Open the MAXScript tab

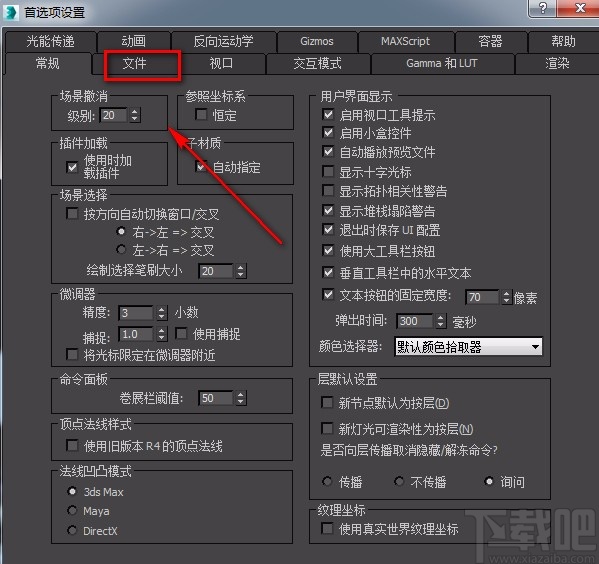click(x=405, y=41)
